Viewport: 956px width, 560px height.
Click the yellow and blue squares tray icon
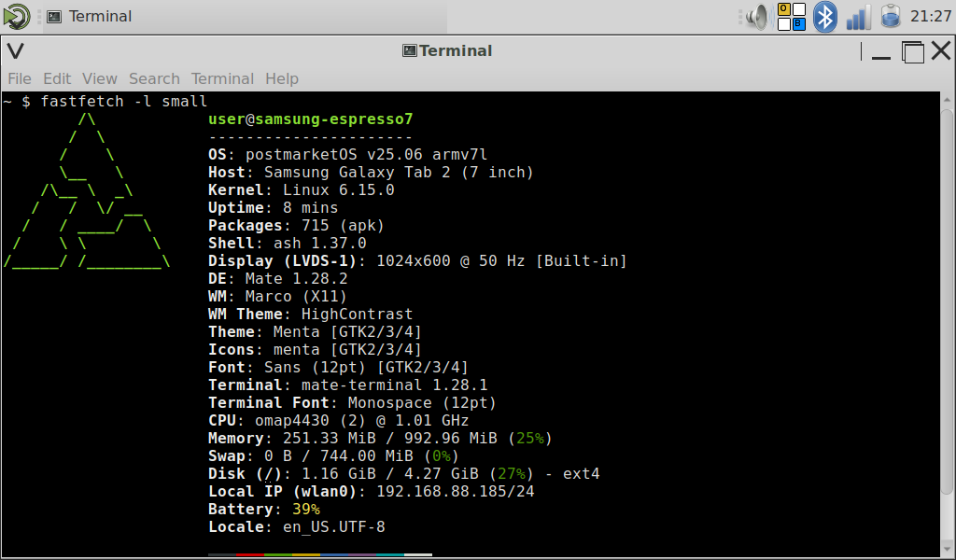point(791,17)
